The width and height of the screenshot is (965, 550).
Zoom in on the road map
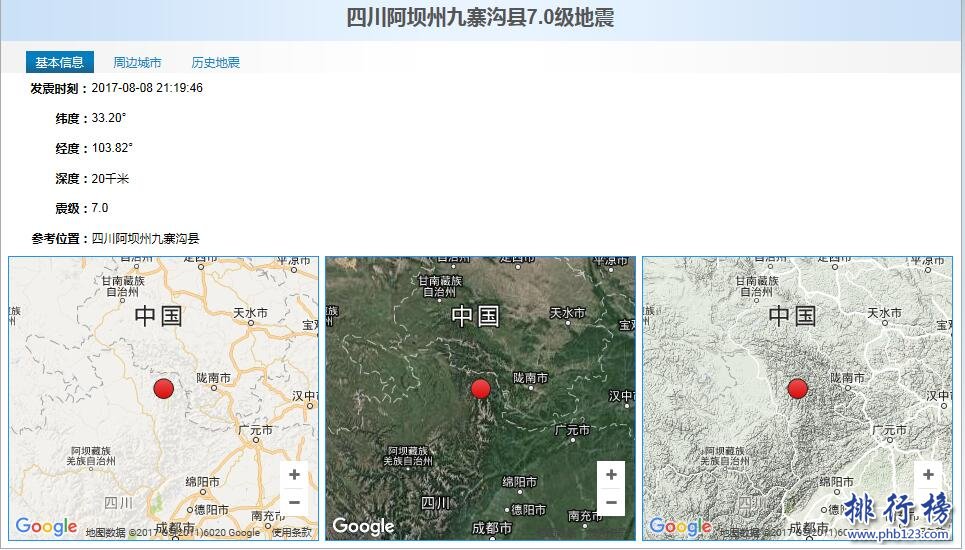pos(294,475)
